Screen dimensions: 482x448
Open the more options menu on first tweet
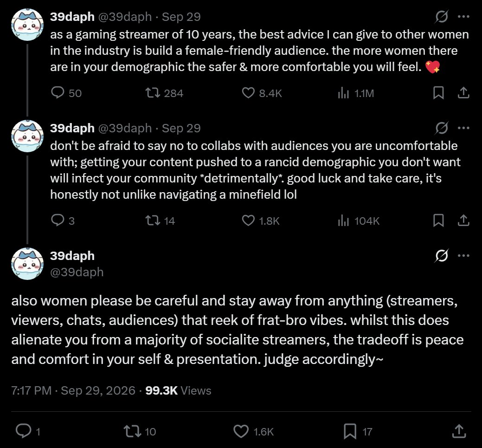tap(463, 17)
